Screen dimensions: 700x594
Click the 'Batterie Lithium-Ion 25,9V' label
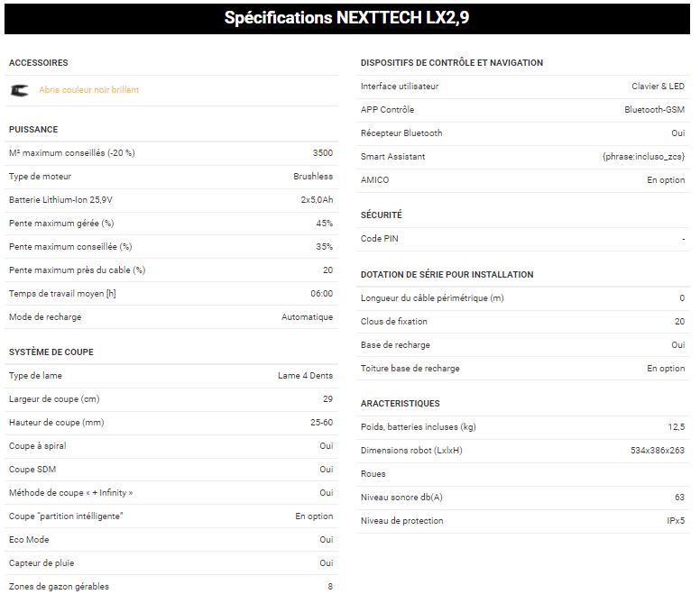pyautogui.click(x=60, y=200)
